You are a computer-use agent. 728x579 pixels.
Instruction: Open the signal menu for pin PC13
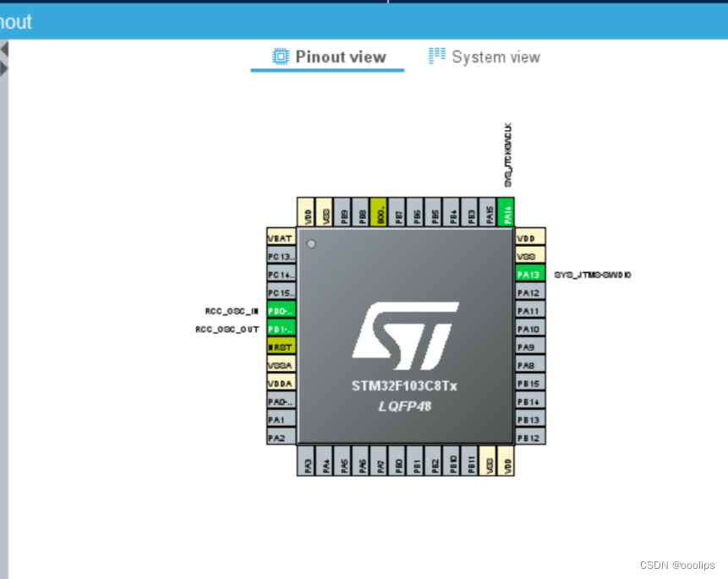(279, 256)
